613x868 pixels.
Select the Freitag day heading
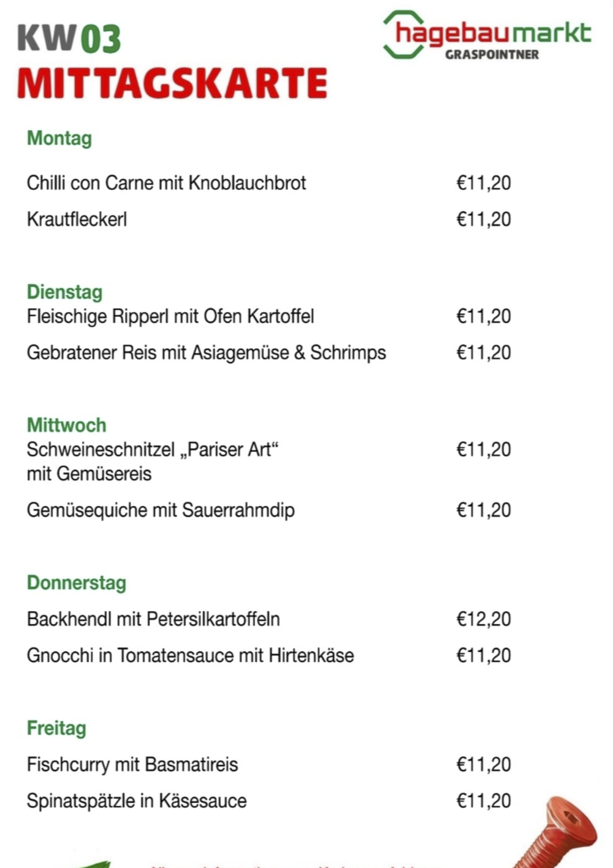tap(56, 728)
